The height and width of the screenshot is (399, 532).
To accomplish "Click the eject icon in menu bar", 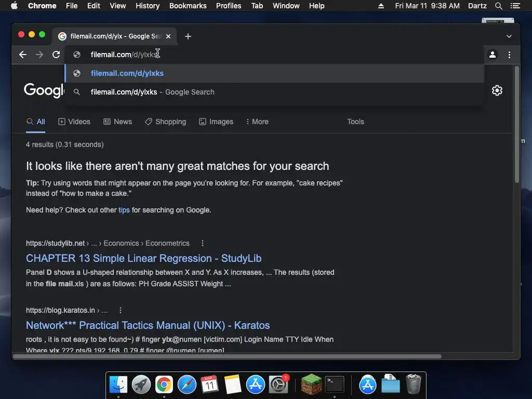I will (x=381, y=6).
